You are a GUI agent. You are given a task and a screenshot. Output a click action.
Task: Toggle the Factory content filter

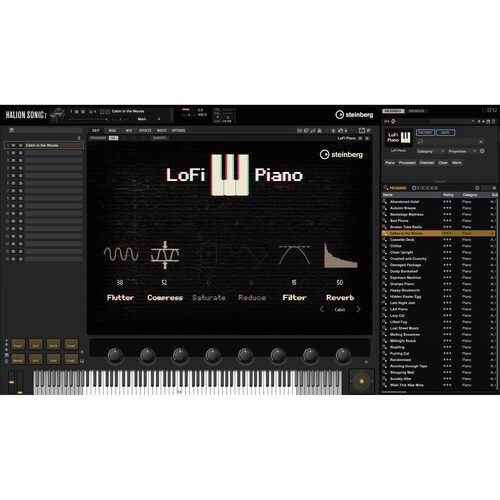click(x=425, y=133)
